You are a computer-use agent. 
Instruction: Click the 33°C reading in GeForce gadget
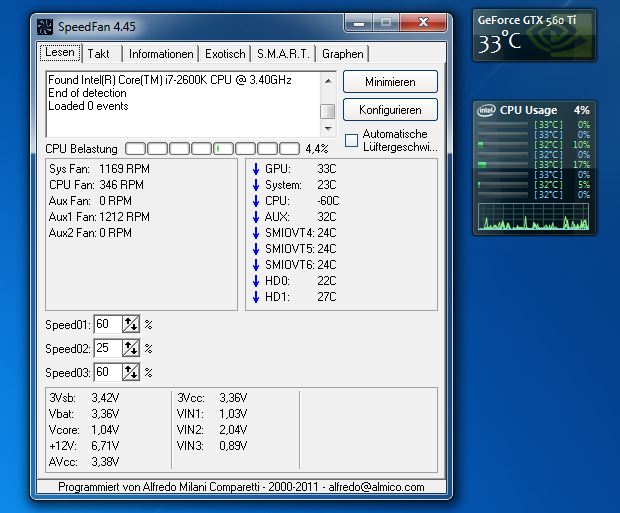[499, 42]
